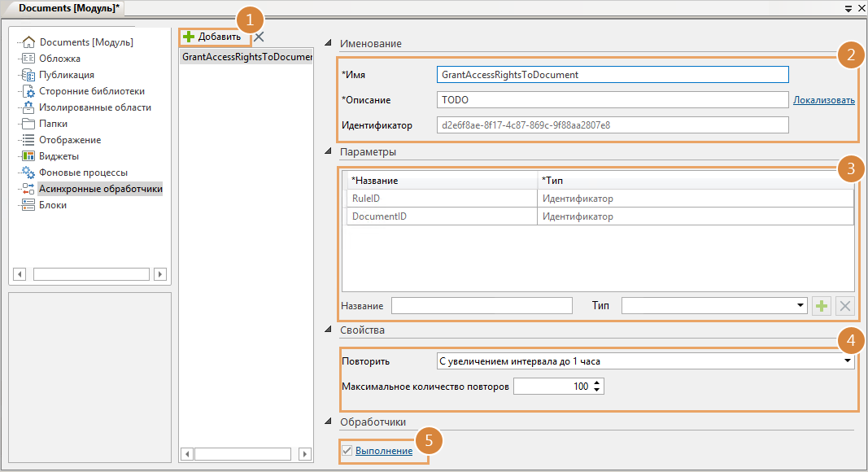Click the Локализовать link
Image resolution: width=868 pixels, height=472 pixels.
[x=823, y=100]
